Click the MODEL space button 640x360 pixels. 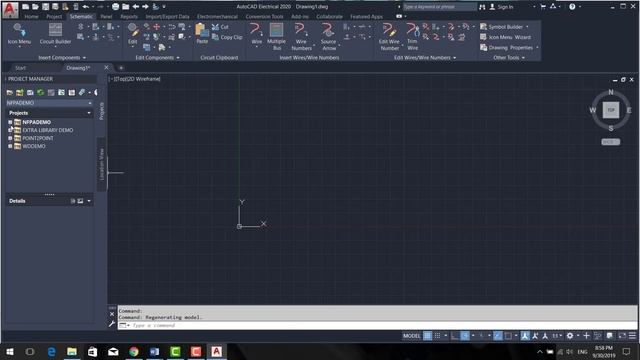[x=411, y=336]
